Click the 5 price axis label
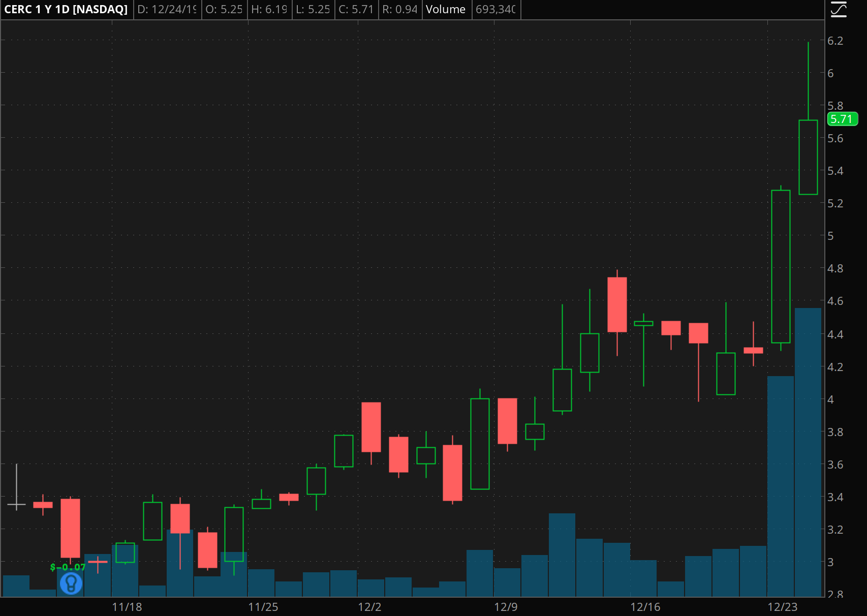This screenshot has height=616, width=867. (x=830, y=236)
